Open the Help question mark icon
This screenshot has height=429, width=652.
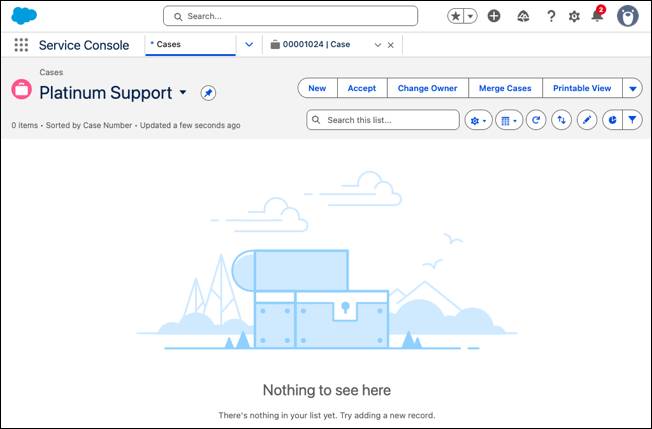pos(551,16)
